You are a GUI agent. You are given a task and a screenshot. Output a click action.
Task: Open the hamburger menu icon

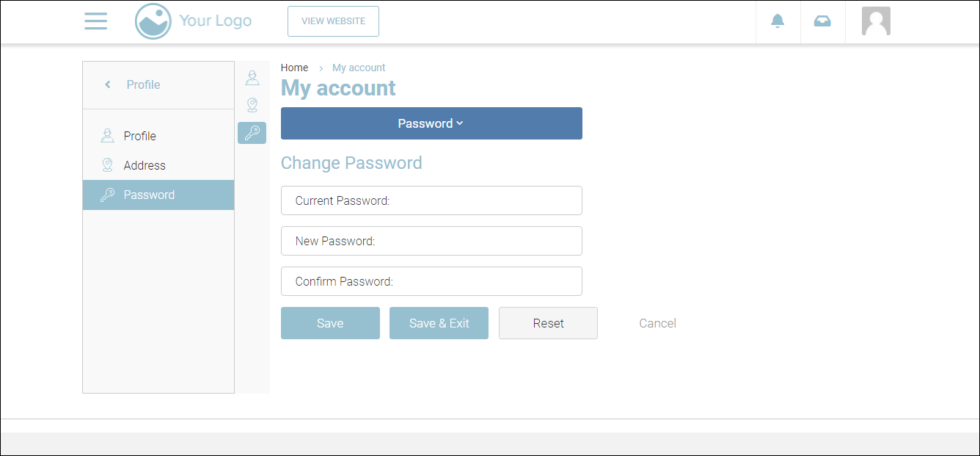[x=95, y=21]
